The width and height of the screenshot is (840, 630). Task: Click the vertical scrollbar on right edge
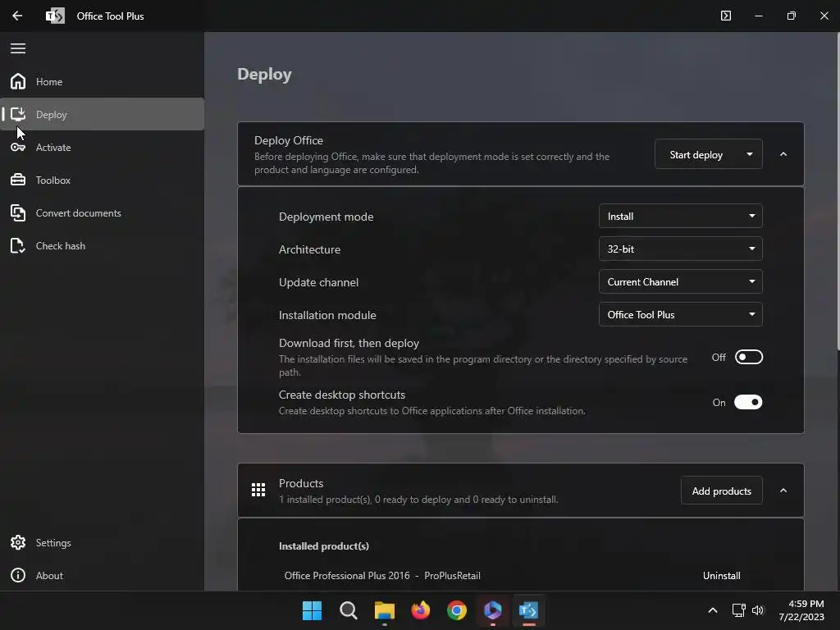[838, 191]
